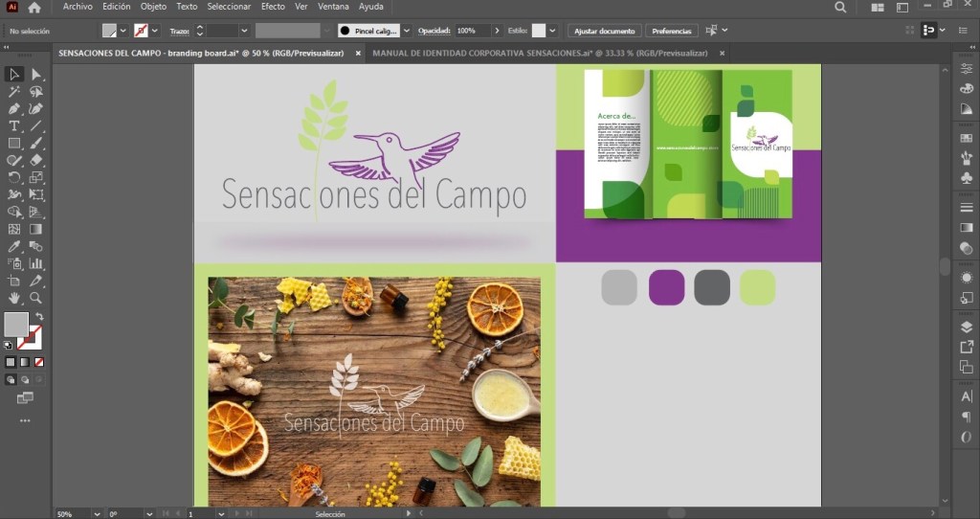This screenshot has width=980, height=519.
Task: Open the Symbols panel icon
Action: coord(966,179)
